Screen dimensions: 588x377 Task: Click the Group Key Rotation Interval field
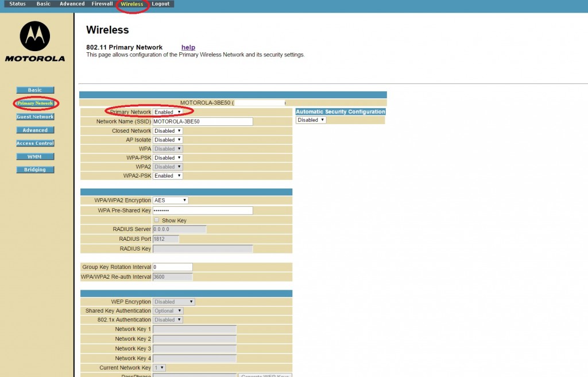click(x=172, y=267)
